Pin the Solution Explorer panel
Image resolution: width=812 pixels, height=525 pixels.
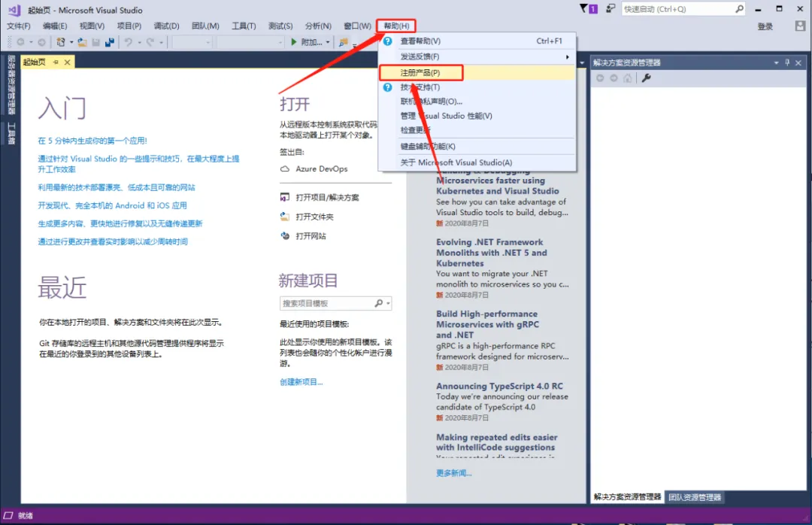787,62
